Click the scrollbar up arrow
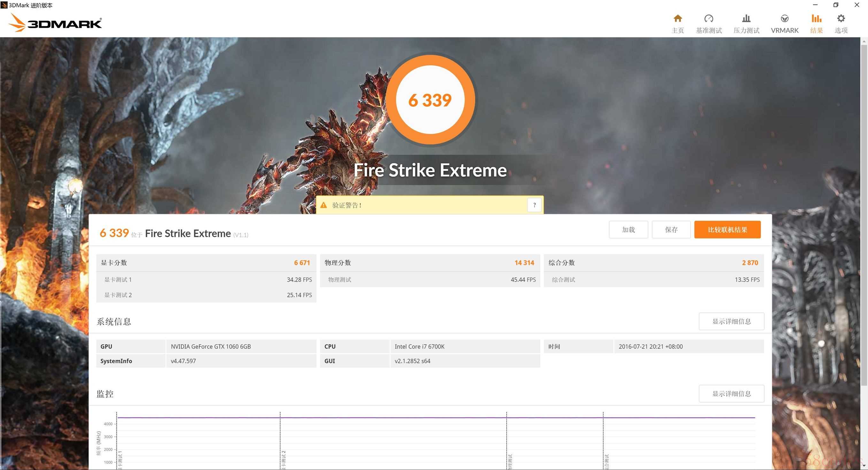 864,41
